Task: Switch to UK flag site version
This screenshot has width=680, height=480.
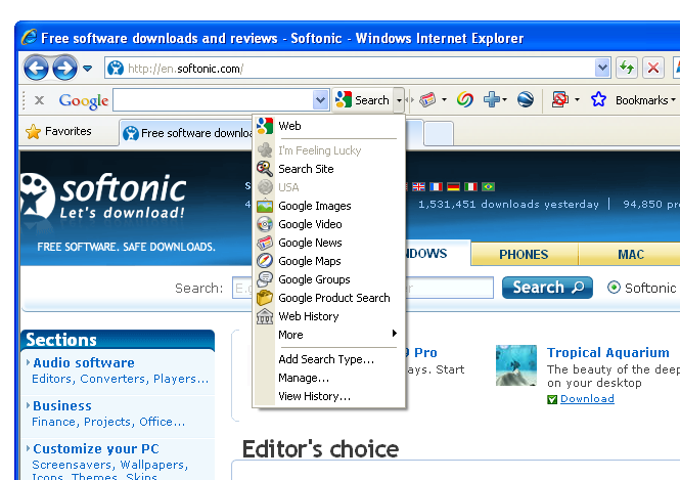Action: [x=418, y=186]
